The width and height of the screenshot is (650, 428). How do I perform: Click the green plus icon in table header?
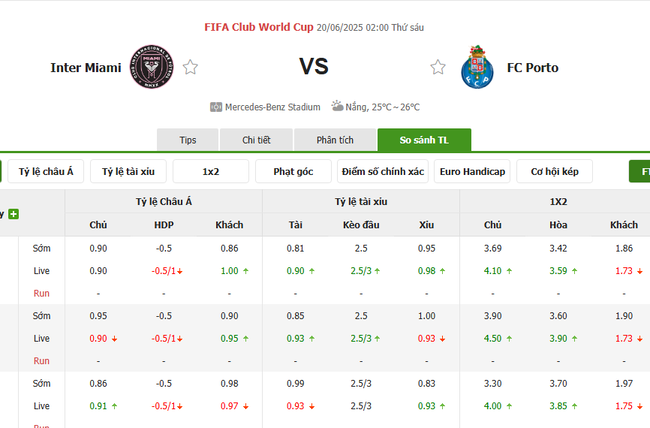(x=14, y=213)
